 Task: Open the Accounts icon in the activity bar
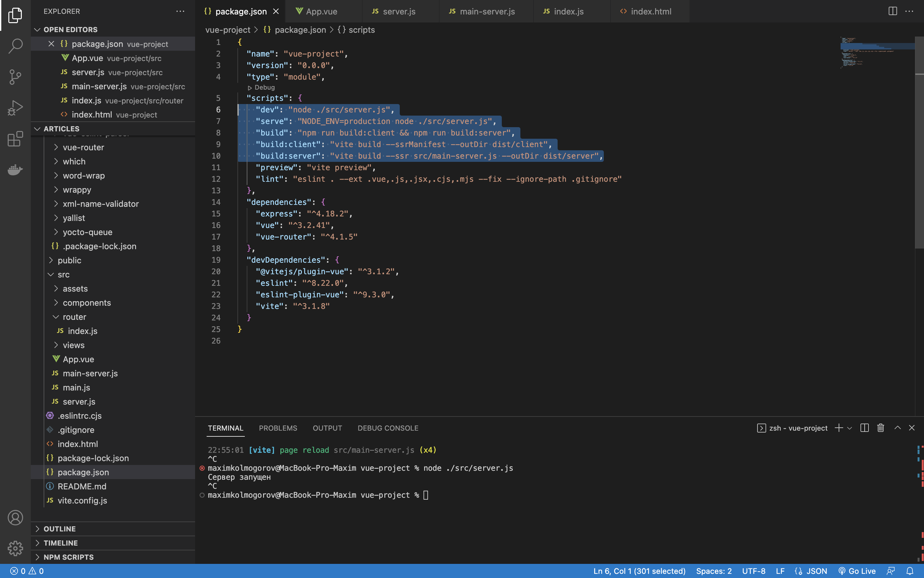click(15, 518)
